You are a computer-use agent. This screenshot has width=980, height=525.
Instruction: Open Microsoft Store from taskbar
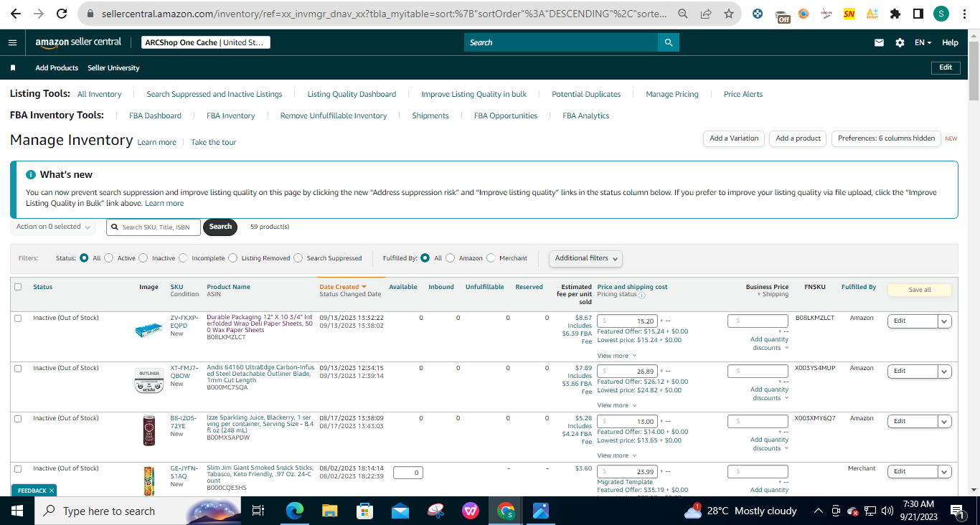[365, 511]
